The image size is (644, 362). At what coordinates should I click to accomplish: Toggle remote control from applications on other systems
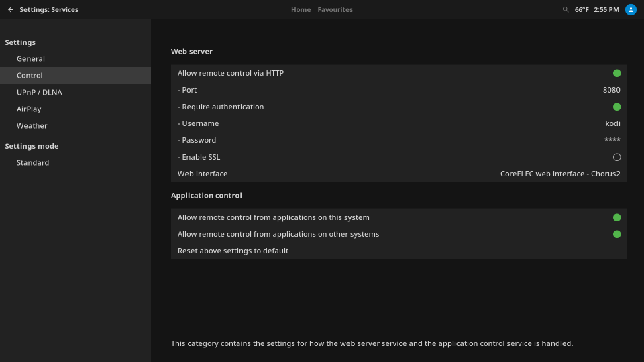click(616, 234)
